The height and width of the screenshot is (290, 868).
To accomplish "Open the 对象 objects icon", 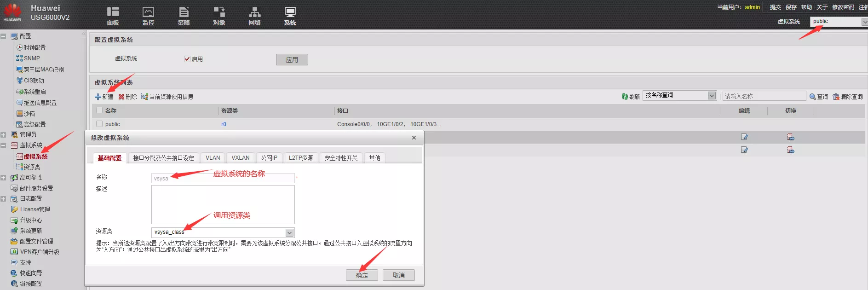I will point(219,12).
